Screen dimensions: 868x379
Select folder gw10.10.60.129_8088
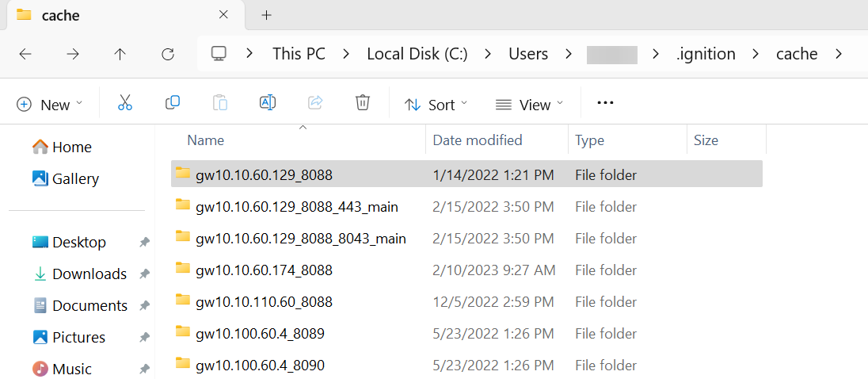coord(466,174)
